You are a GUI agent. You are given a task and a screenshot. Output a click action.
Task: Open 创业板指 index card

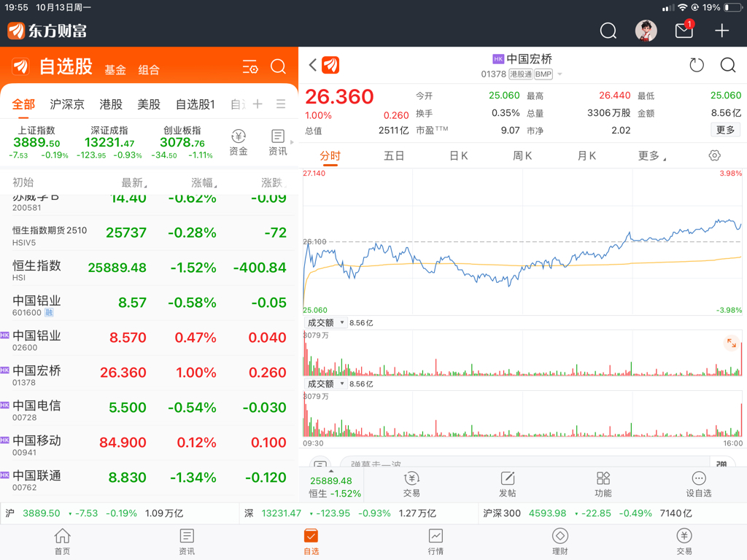182,142
